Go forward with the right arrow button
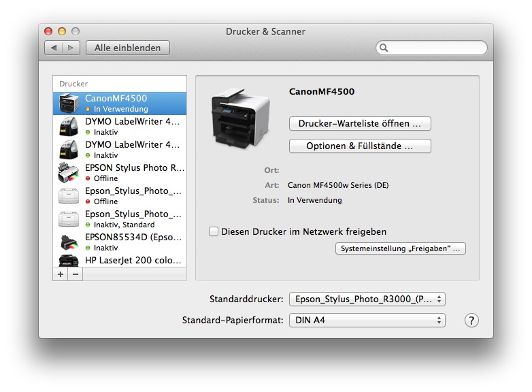Viewport: 532px width, 392px height. pos(71,48)
